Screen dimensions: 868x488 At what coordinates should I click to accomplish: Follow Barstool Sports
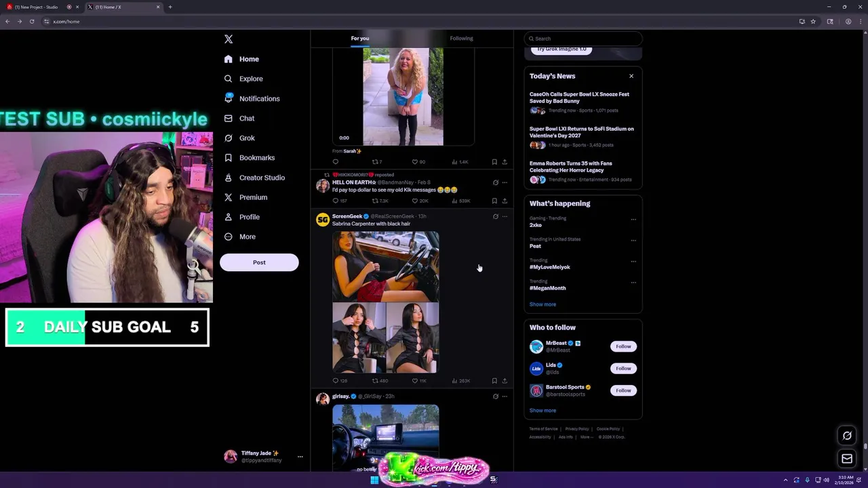pyautogui.click(x=623, y=390)
